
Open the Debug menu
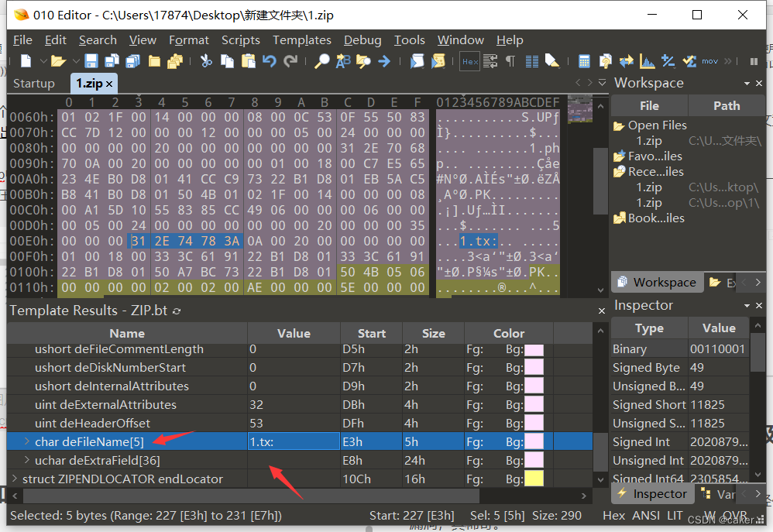click(362, 40)
